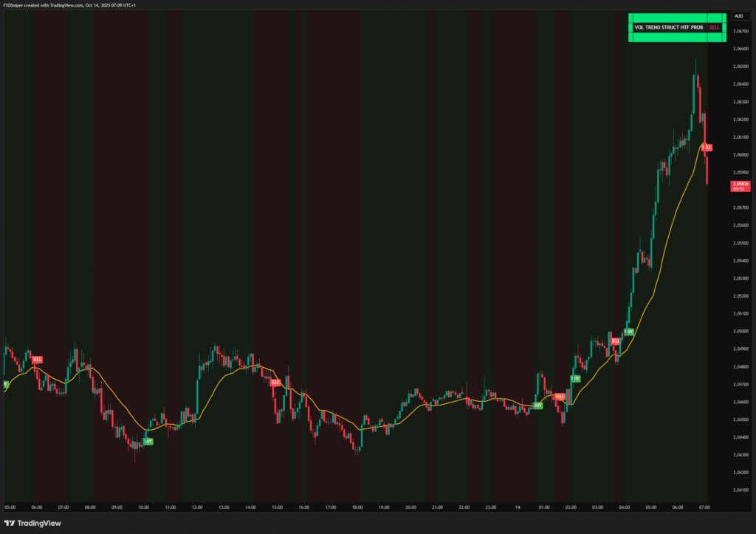This screenshot has width=756, height=534.
Task: Click the red SELL status in indicator table
Action: point(713,27)
